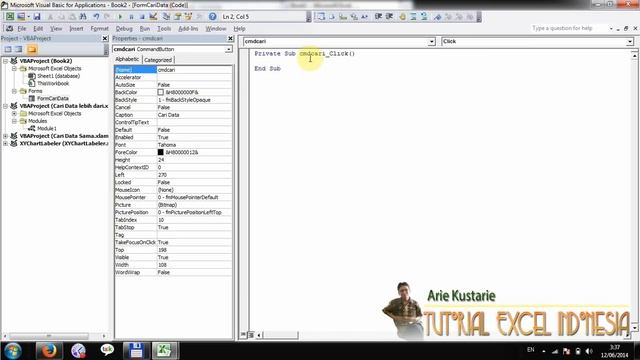Click the BackColor swatch in Properties
640x360 pixels.
pyautogui.click(x=160, y=92)
